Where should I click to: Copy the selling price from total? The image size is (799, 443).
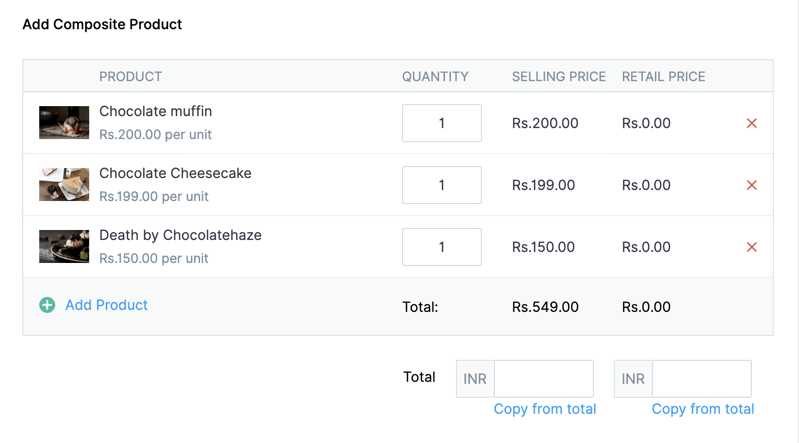pyautogui.click(x=544, y=408)
